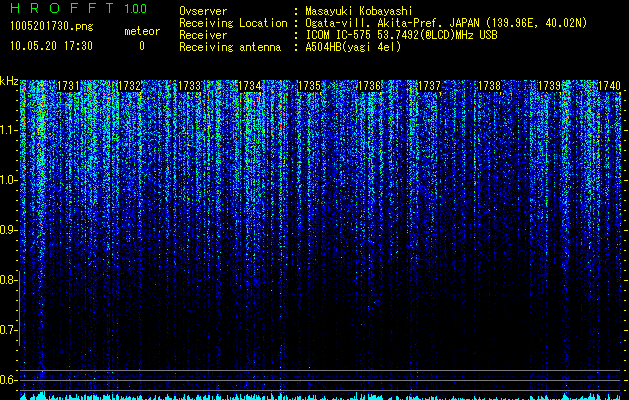Click the HROFFT 1.0.0 title text

(x=79, y=8)
